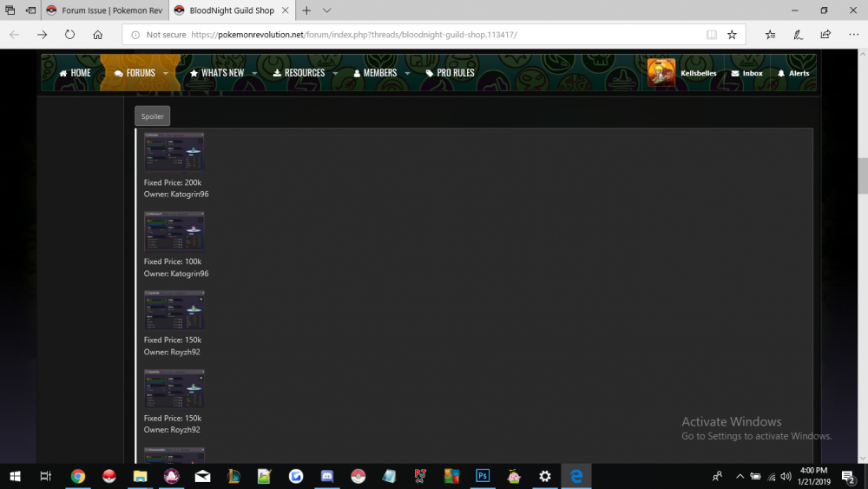The width and height of the screenshot is (868, 489).
Task: Show hidden tray icons chevron
Action: coord(740,476)
